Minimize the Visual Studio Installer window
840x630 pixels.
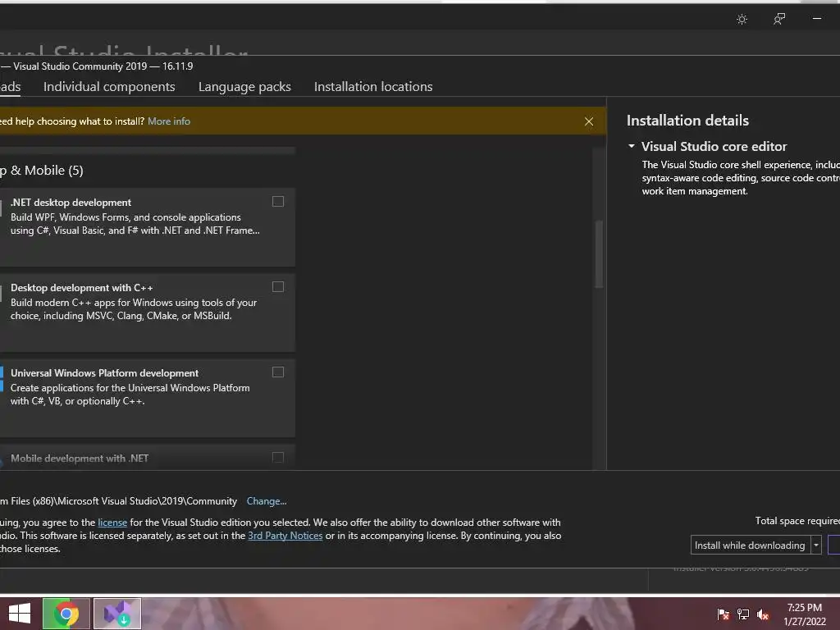coord(817,19)
